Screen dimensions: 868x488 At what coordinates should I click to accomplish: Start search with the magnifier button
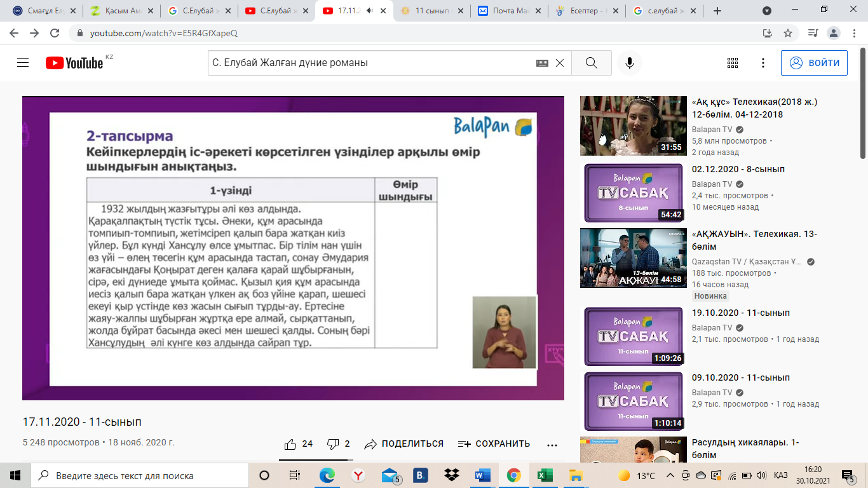tap(592, 63)
